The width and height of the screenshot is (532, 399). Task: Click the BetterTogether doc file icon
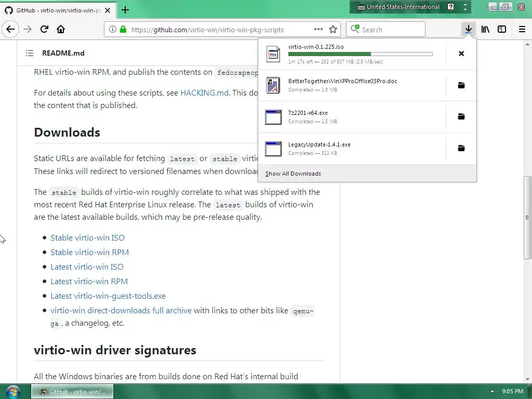(x=273, y=85)
